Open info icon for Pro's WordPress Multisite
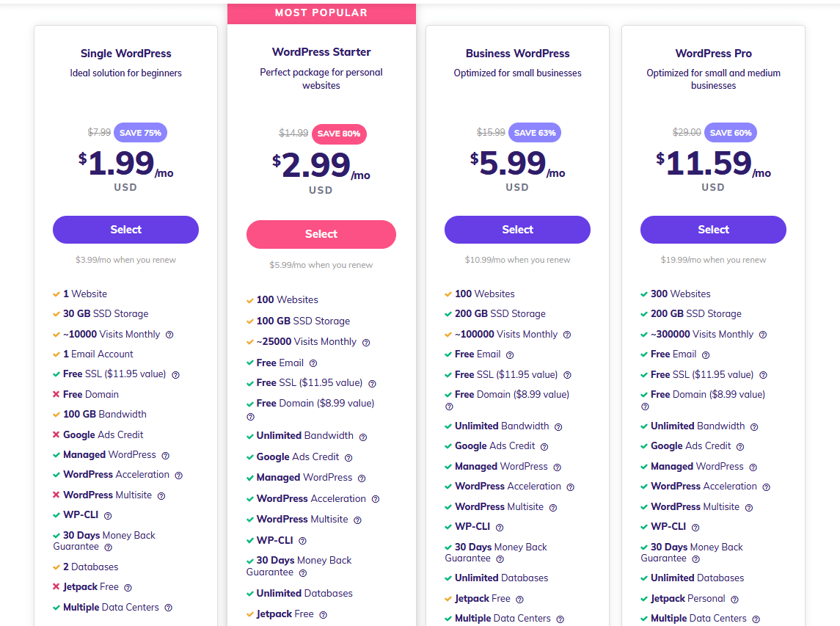Image resolution: width=840 pixels, height=626 pixels. 749,507
